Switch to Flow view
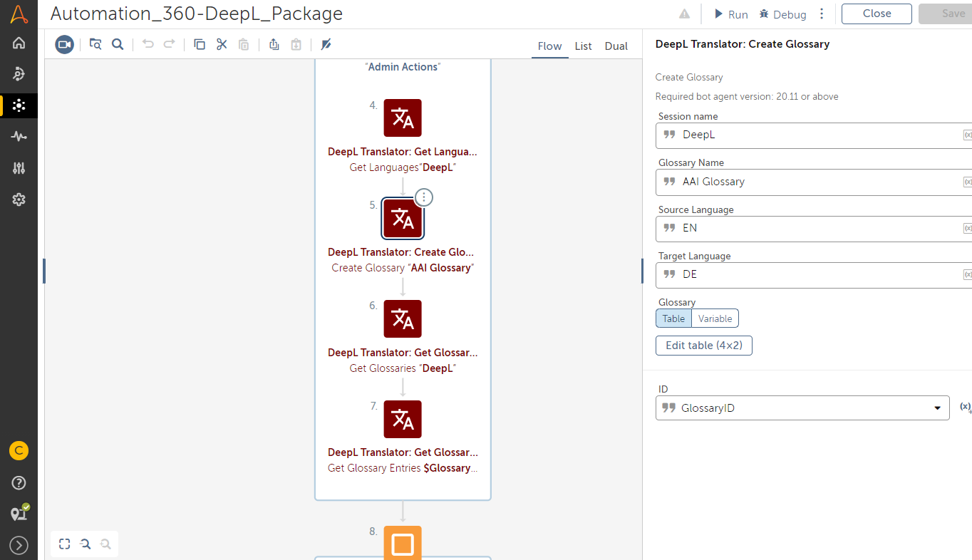This screenshot has height=560, width=972. (x=549, y=46)
